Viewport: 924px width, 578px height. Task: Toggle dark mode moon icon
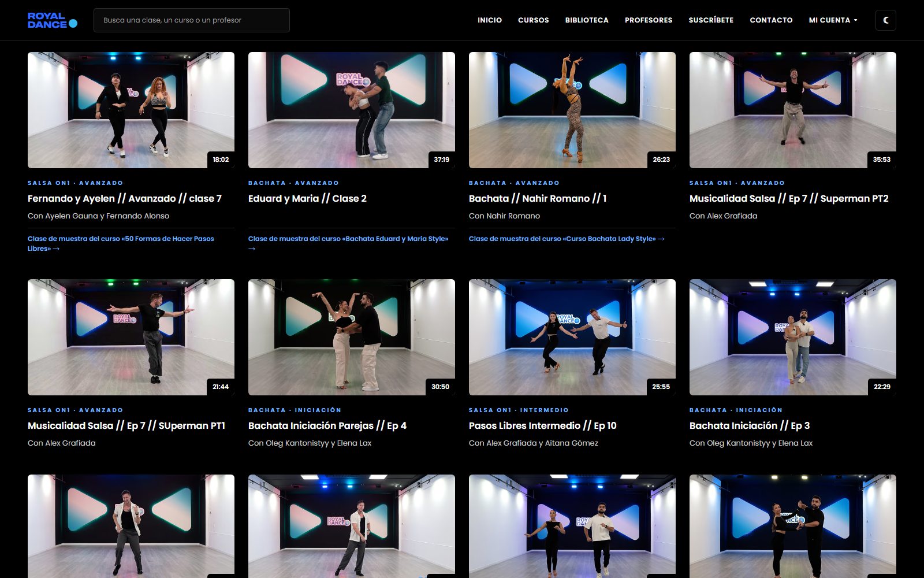click(886, 20)
